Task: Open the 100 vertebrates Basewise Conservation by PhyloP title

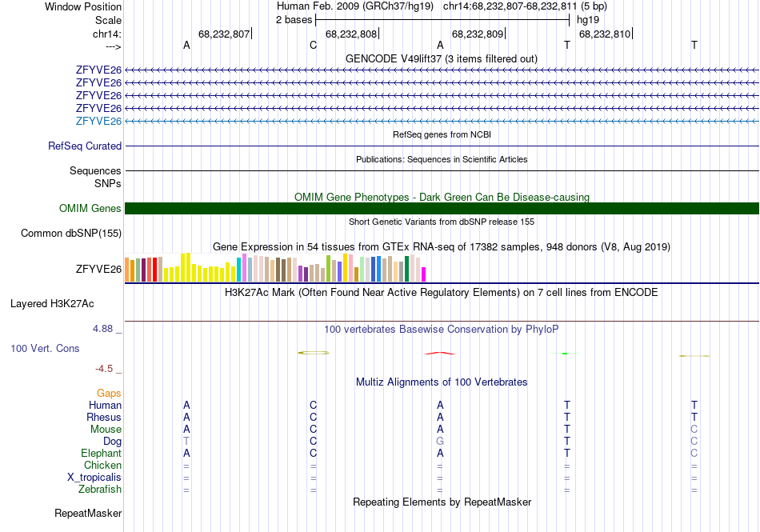Action: (x=441, y=330)
